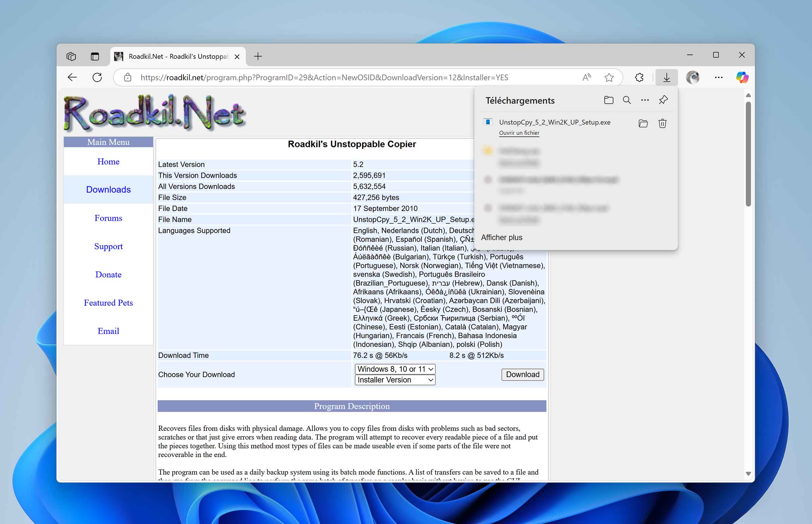Open the Downloads menu link
The height and width of the screenshot is (524, 812).
coord(108,189)
